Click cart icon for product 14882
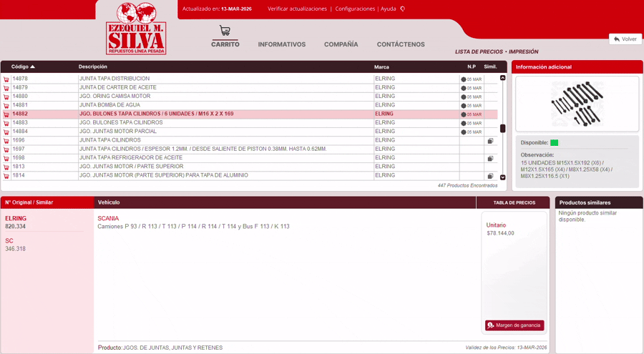Image resolution: width=644 pixels, height=354 pixels. click(6, 114)
